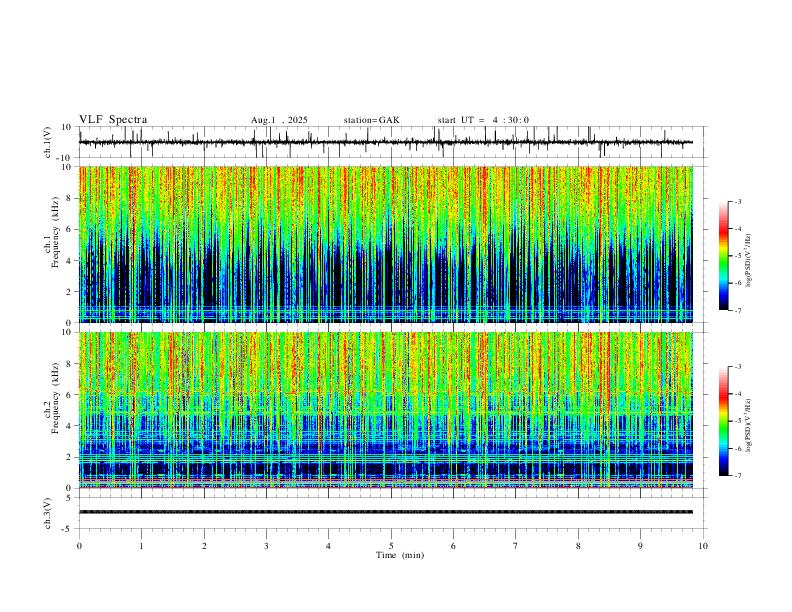The image size is (792, 612).
Task: Click inside the ch.2 spectrogram panel
Action: (x=385, y=410)
